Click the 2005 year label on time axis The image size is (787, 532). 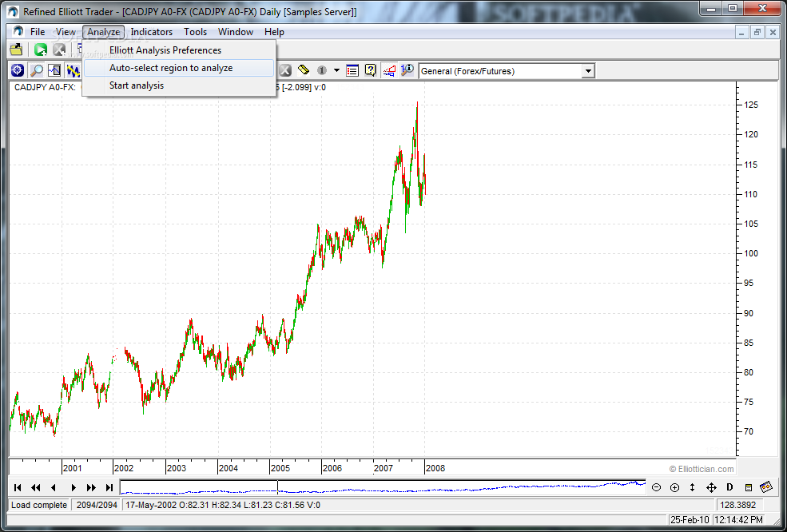(x=280, y=468)
